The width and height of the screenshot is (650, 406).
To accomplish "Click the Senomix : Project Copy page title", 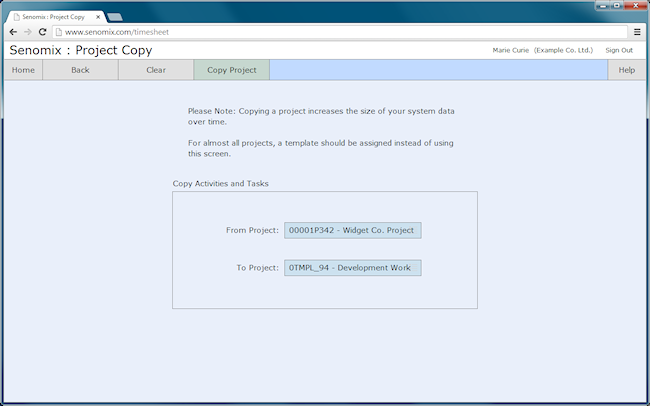I will (81, 50).
